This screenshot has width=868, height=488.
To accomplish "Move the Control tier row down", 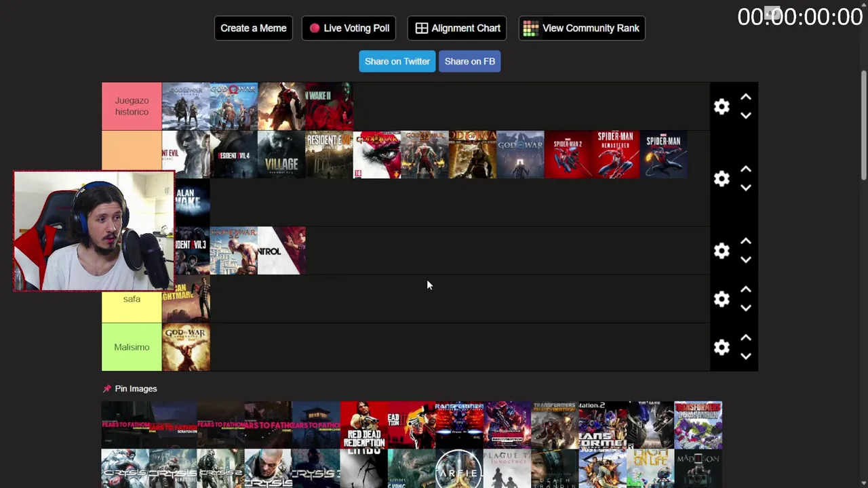I will [746, 260].
